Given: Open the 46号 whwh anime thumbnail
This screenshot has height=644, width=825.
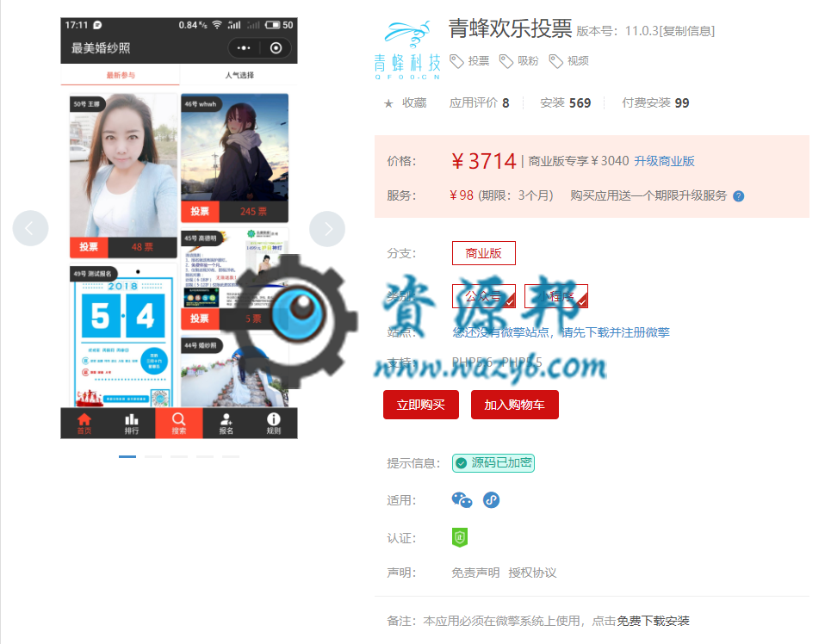Looking at the screenshot, I should tap(234, 148).
